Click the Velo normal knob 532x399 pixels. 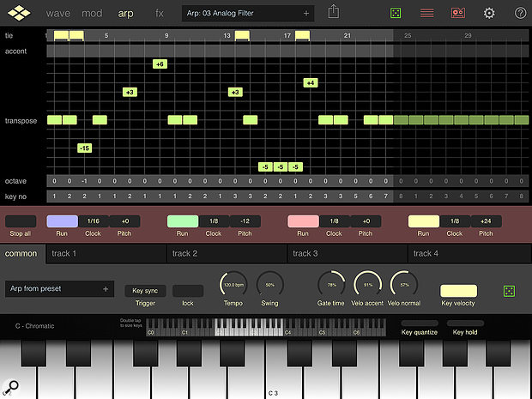point(404,285)
